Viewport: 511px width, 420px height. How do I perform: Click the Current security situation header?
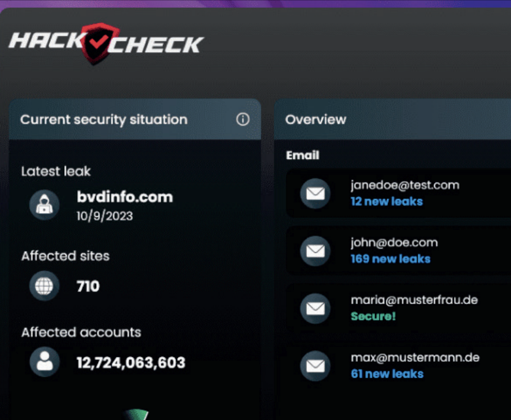click(x=104, y=119)
